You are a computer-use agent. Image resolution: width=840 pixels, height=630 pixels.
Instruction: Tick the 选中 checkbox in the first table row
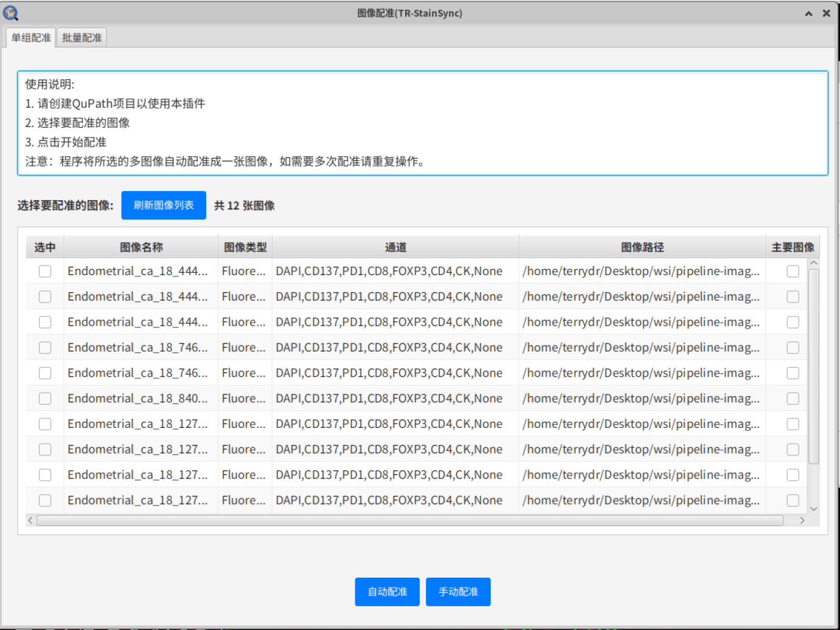(45, 271)
